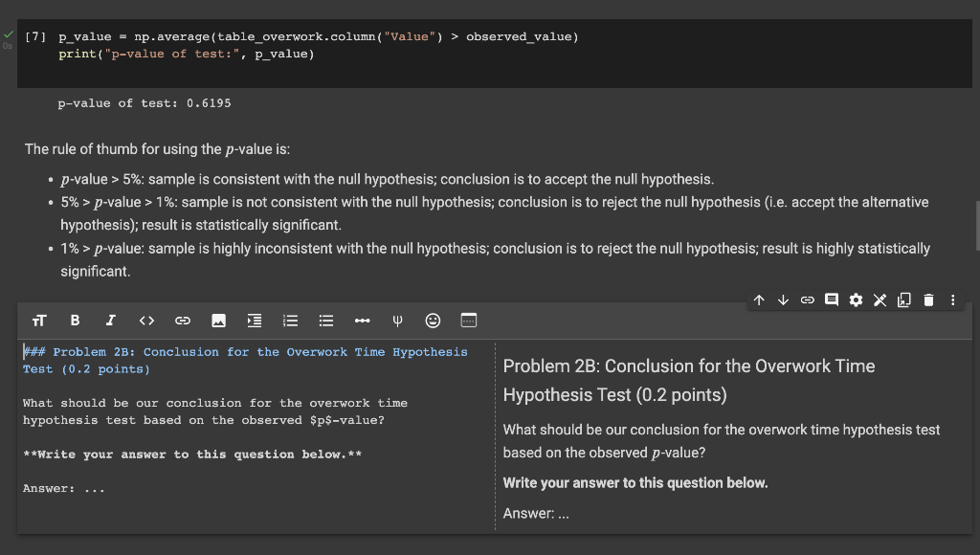The width and height of the screenshot is (980, 555).
Task: Click the '### Problem 2B' markdown source line
Action: click(x=245, y=361)
